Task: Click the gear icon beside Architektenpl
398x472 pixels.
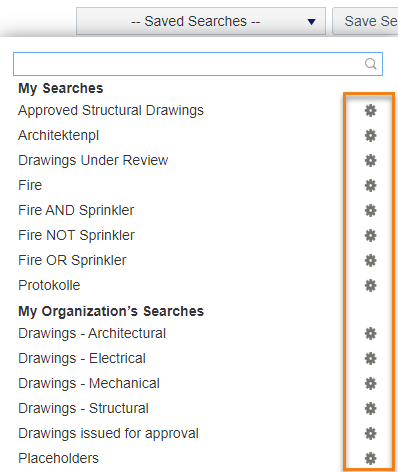Action: 370,135
